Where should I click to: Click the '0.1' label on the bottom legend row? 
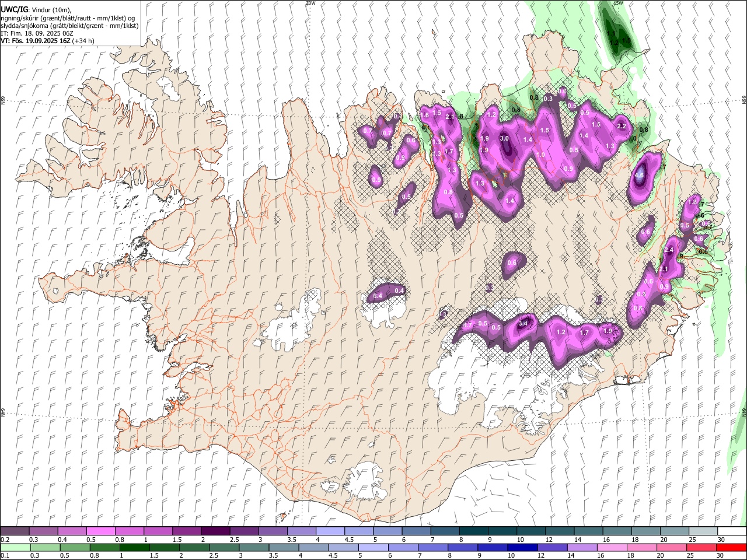coord(5,555)
